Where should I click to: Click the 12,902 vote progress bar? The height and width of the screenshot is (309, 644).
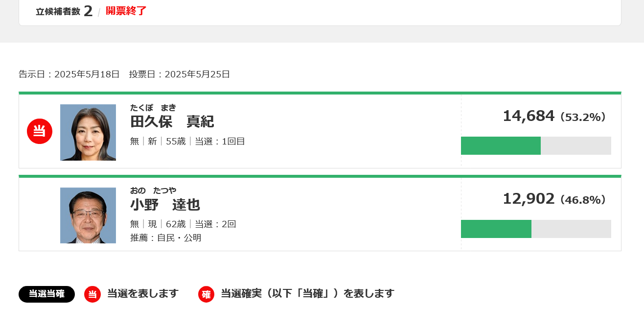(x=536, y=229)
